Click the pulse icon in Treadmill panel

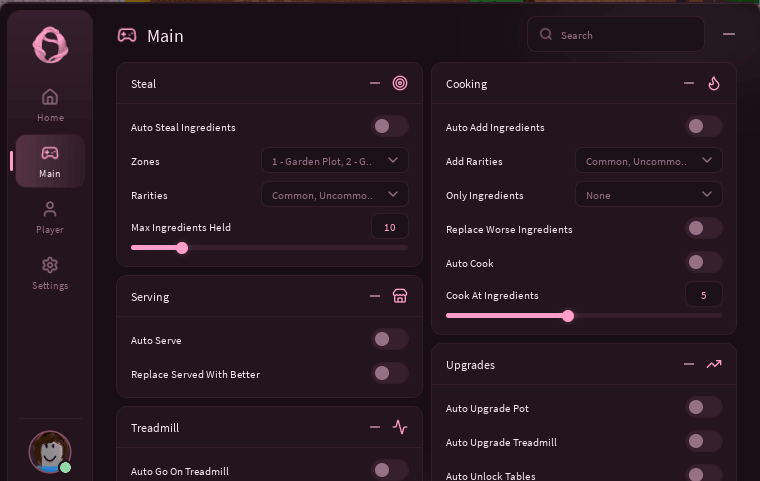point(400,427)
